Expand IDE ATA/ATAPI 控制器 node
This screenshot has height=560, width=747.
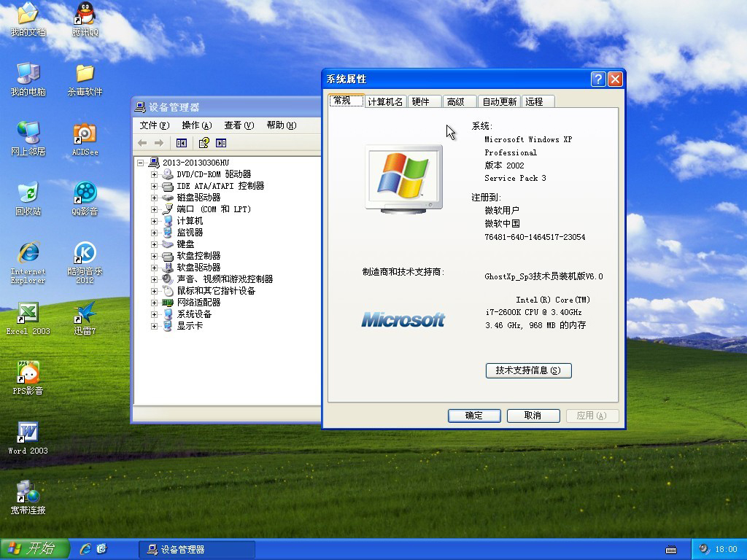pos(154,186)
